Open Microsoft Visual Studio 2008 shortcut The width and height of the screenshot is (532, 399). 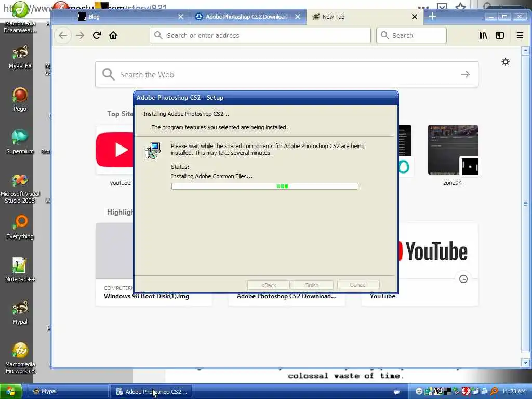tap(20, 188)
